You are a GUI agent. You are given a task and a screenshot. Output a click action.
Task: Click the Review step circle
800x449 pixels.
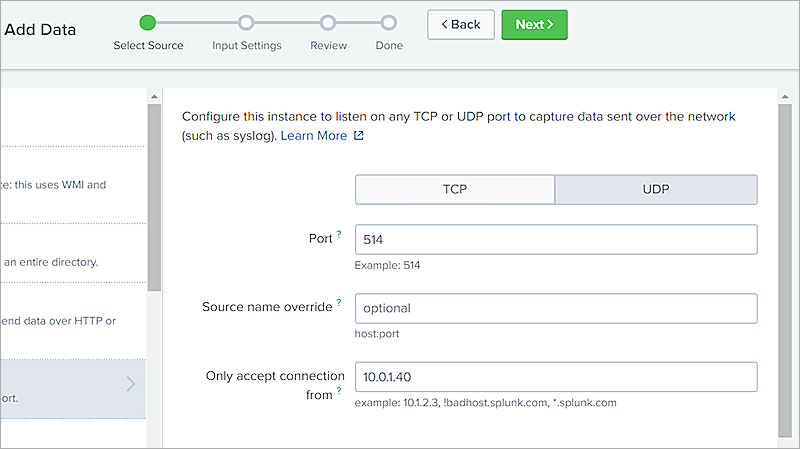pos(328,22)
